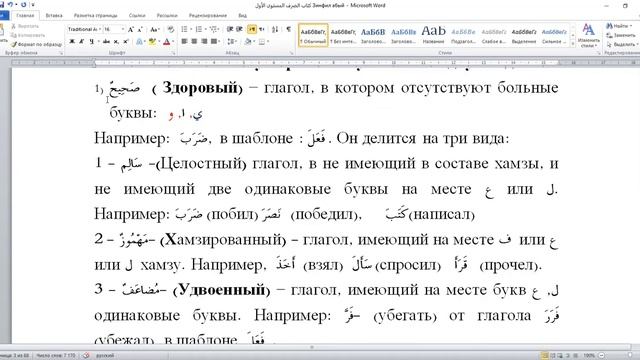Open the Paragraph dialog launcher (Абзац group)

tap(291, 53)
